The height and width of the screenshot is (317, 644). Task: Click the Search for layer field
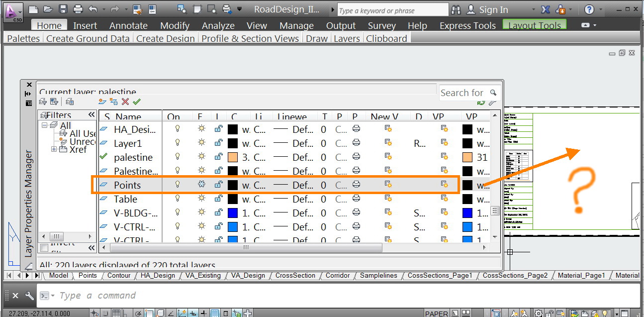[469, 93]
